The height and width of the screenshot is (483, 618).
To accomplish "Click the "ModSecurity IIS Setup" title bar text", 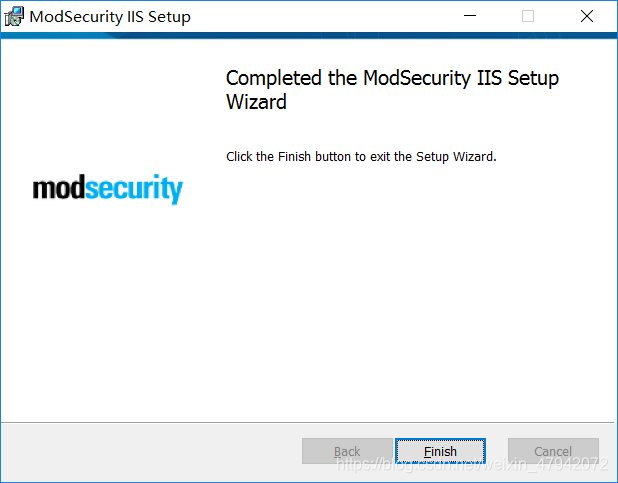I will [109, 17].
